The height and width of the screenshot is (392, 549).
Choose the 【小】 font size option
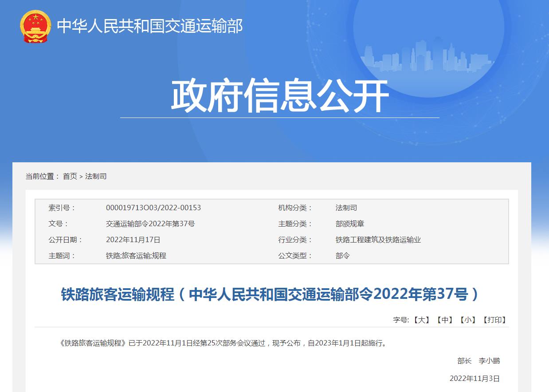(468, 320)
